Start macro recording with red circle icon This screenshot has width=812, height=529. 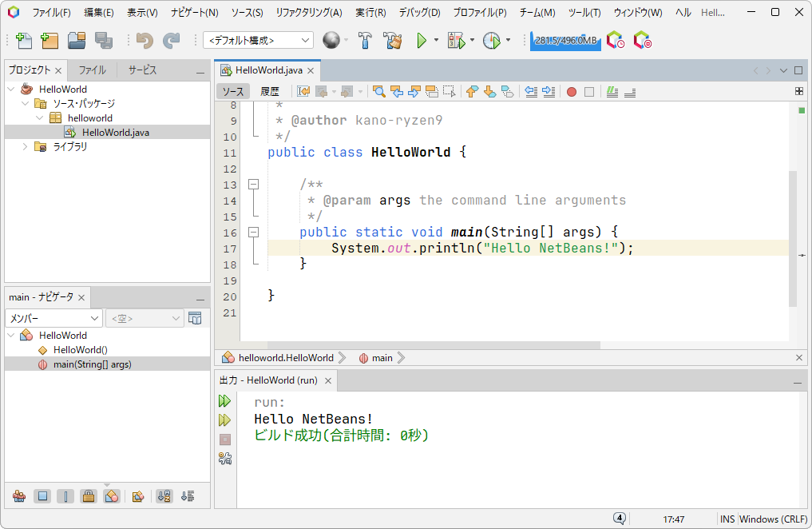pyautogui.click(x=572, y=92)
